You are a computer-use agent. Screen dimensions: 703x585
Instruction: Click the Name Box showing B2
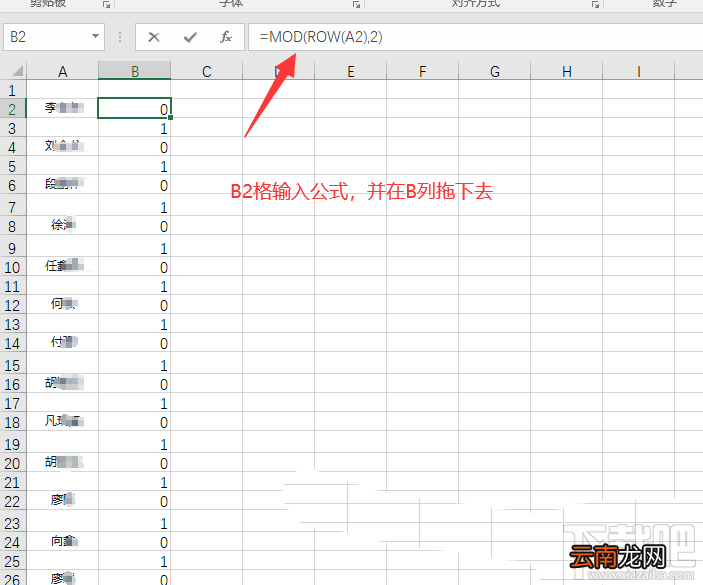tap(54, 37)
